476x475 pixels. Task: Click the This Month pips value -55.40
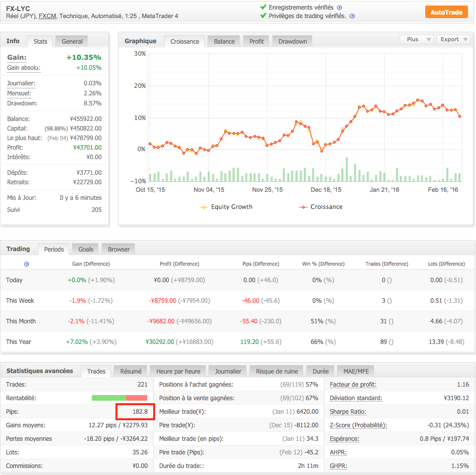click(249, 321)
